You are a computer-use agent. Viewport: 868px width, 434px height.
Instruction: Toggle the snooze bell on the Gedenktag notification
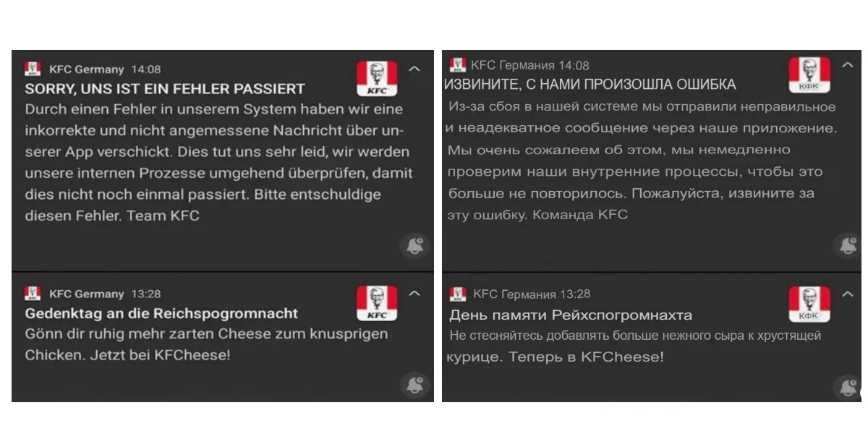[414, 384]
